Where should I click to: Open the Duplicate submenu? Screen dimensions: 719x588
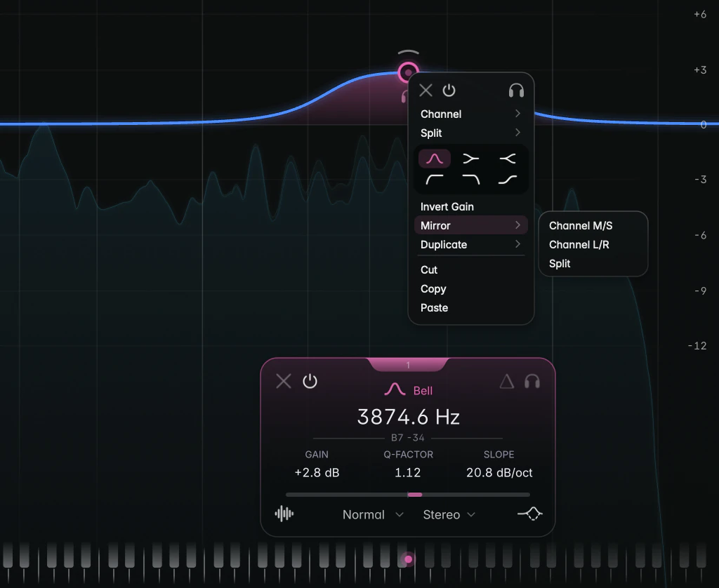[x=471, y=245]
